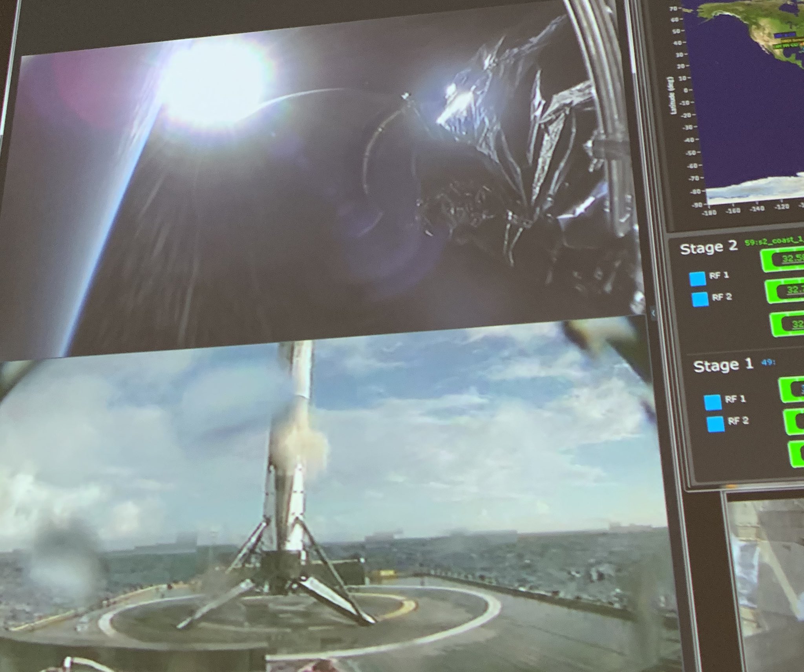Select the Stage 1 '49:' state label
This screenshot has width=804, height=672.
(x=768, y=363)
